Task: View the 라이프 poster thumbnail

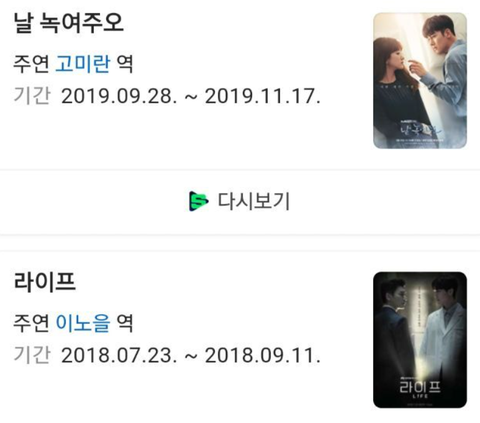Action: coord(420,340)
